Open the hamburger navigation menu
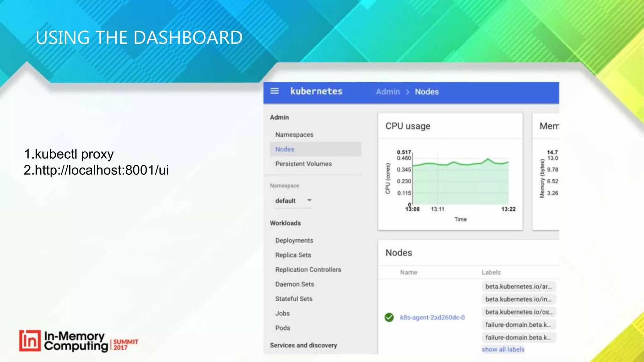 275,91
